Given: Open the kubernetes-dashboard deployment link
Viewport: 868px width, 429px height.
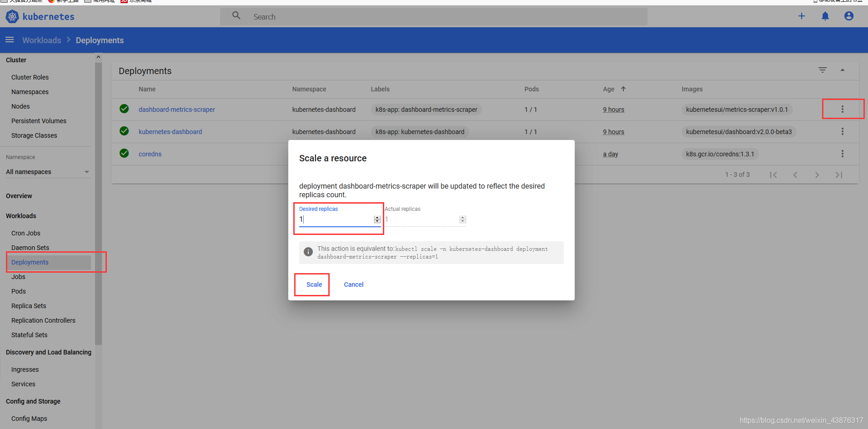Looking at the screenshot, I should [x=171, y=132].
